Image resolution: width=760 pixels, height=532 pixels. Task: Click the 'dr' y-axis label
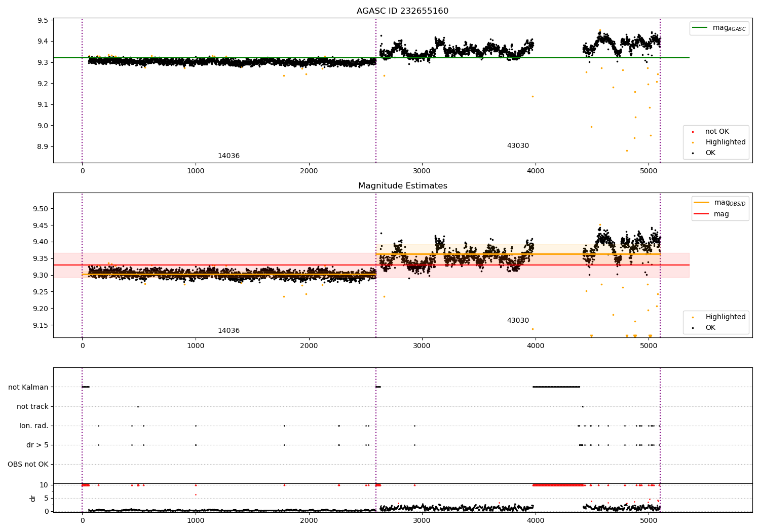click(x=33, y=498)
